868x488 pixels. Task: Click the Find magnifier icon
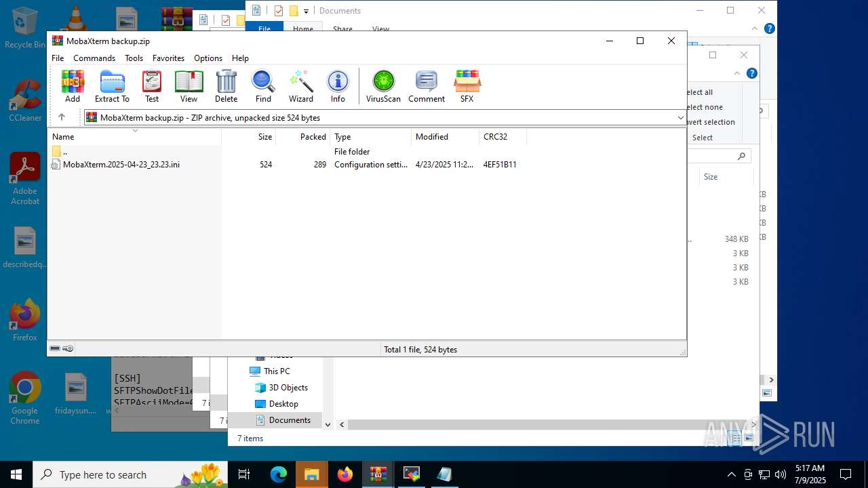coord(263,86)
